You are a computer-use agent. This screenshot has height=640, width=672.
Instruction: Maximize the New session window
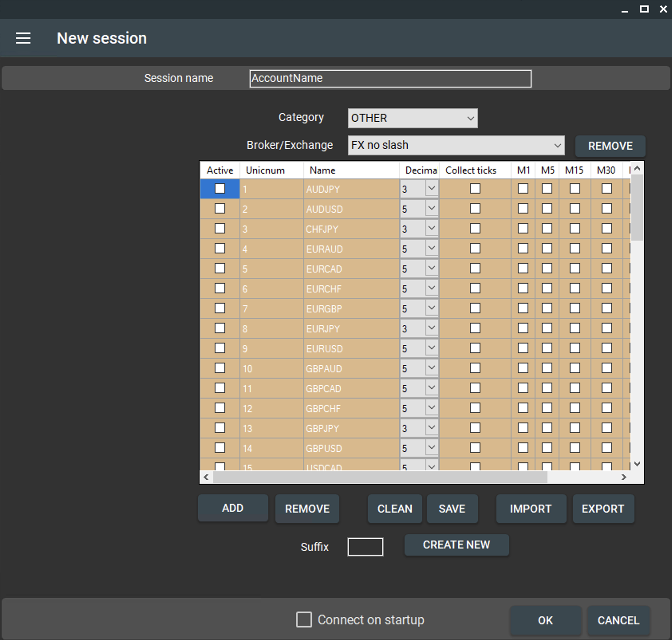(x=644, y=9)
